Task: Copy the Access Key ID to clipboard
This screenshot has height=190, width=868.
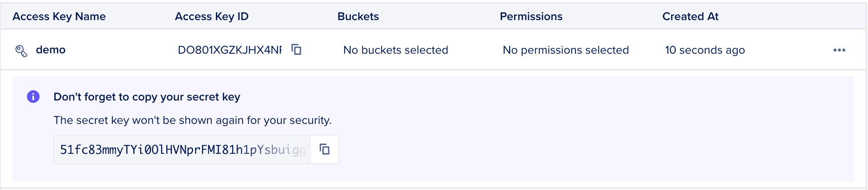Action: [x=296, y=49]
